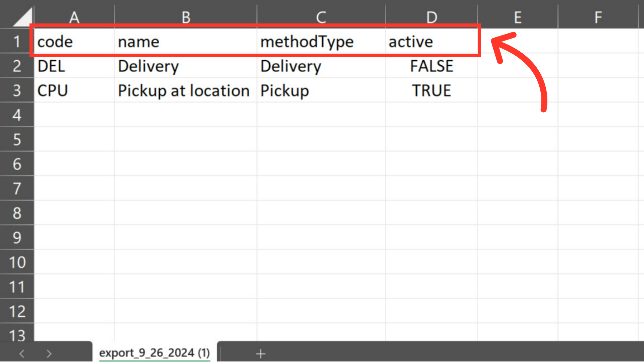Select column C header
The image size is (644, 362).
click(321, 17)
